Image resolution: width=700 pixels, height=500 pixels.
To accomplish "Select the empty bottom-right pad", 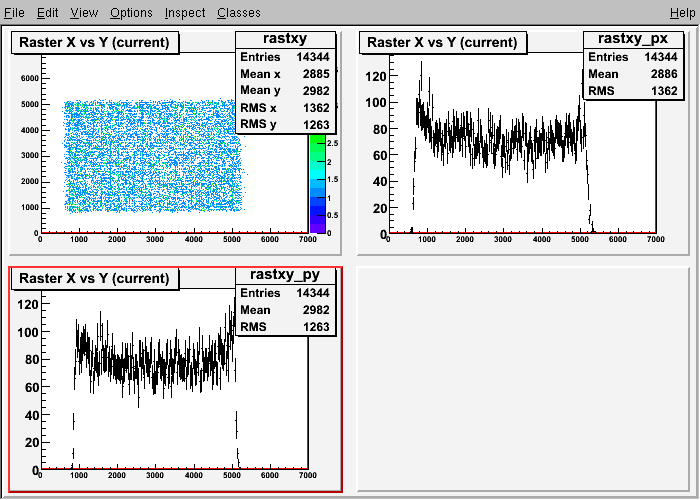I will [523, 379].
